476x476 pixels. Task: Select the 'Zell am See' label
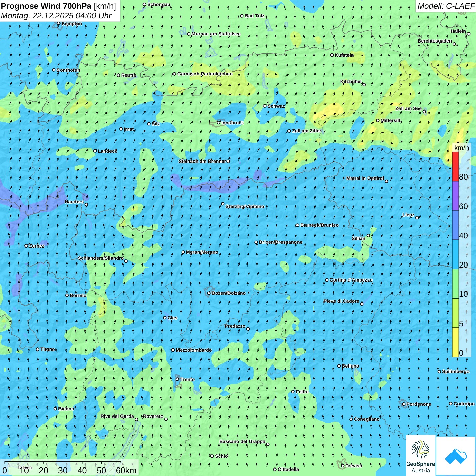point(408,108)
